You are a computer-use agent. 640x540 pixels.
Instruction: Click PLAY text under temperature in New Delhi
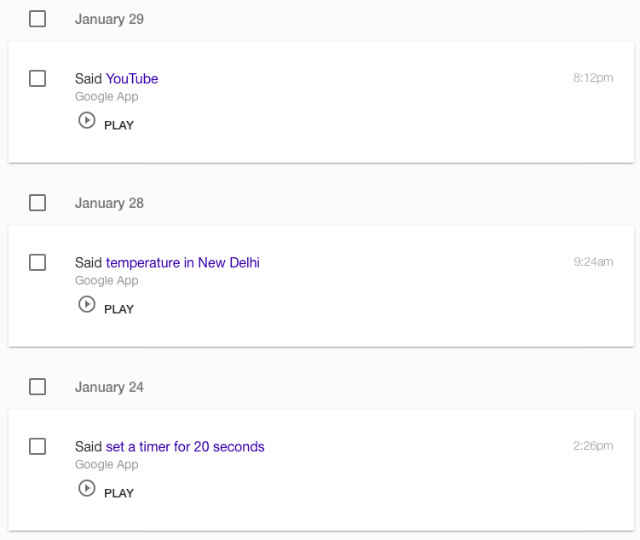tap(119, 309)
